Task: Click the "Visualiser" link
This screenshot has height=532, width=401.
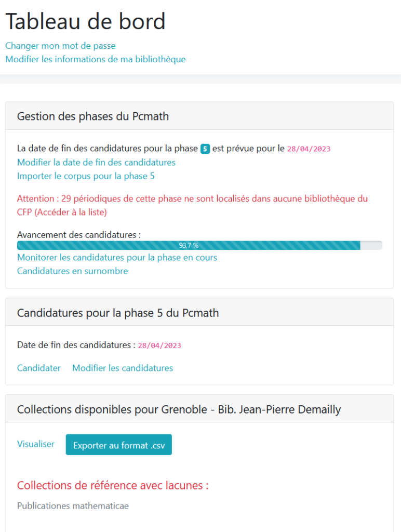Action: 35,444
